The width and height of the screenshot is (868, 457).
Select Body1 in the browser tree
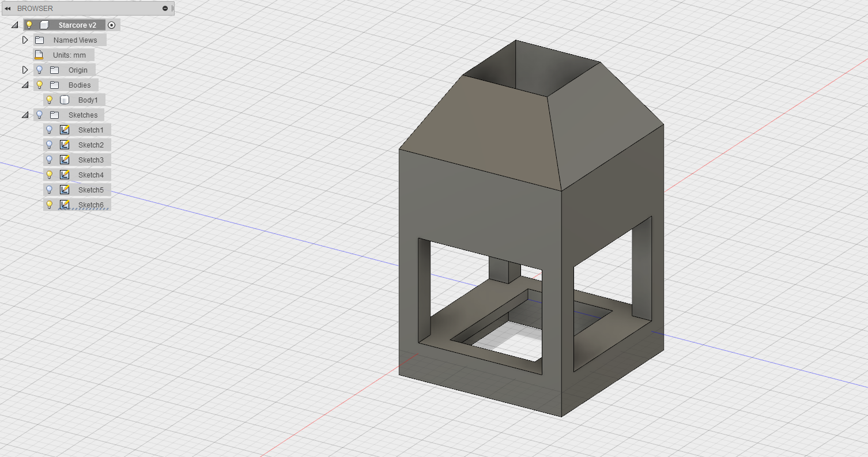point(88,100)
